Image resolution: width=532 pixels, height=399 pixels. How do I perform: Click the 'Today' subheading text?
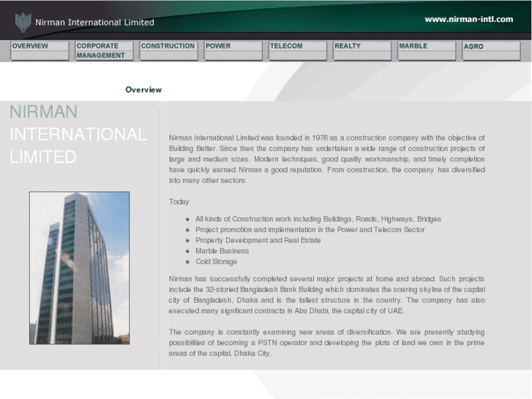pyautogui.click(x=179, y=202)
